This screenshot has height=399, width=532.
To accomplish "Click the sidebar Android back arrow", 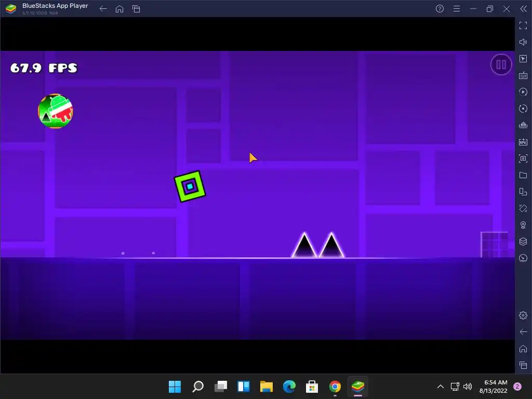I will (523, 332).
